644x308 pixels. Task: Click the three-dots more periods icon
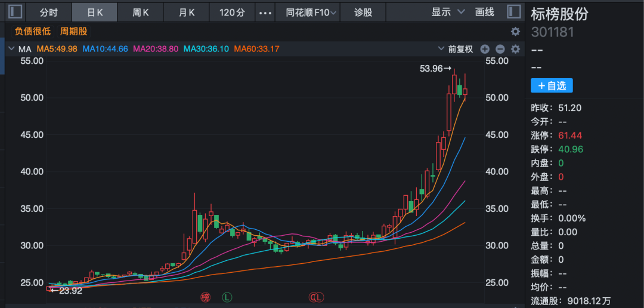point(266,12)
